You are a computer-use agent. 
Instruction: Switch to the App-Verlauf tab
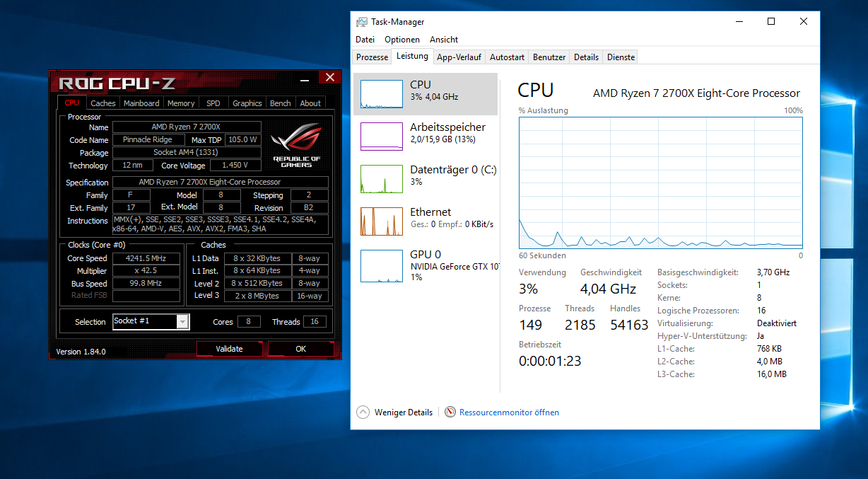(459, 57)
